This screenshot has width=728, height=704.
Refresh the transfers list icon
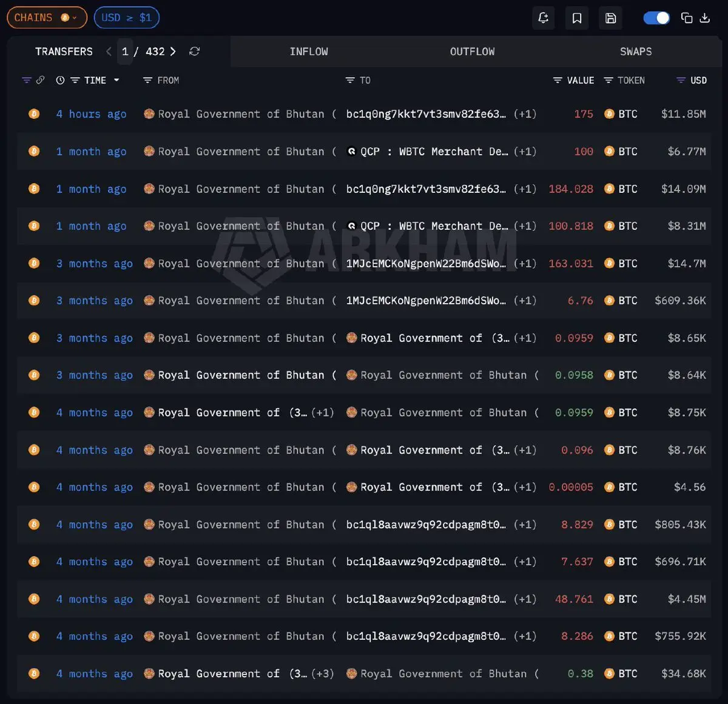pyautogui.click(x=194, y=52)
